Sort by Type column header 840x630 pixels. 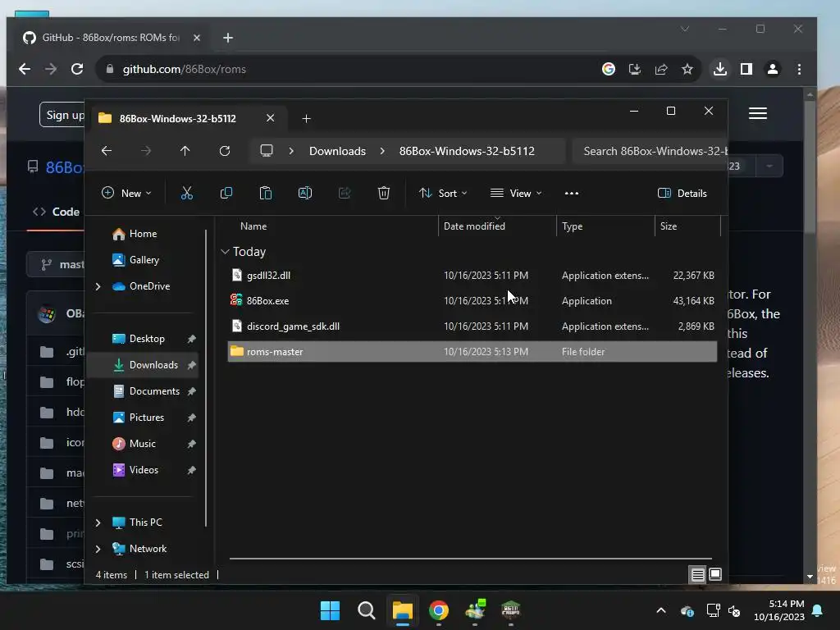[x=572, y=226]
